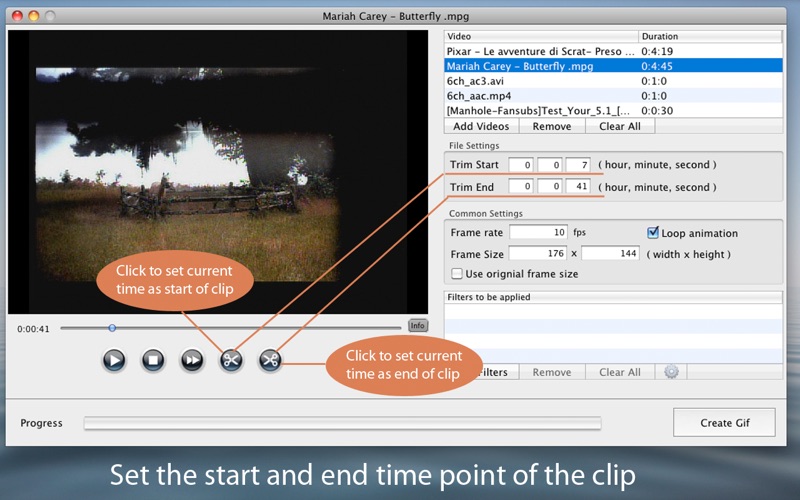Click the Frame rate input field
Image resolution: width=800 pixels, height=500 pixels.
point(538,232)
